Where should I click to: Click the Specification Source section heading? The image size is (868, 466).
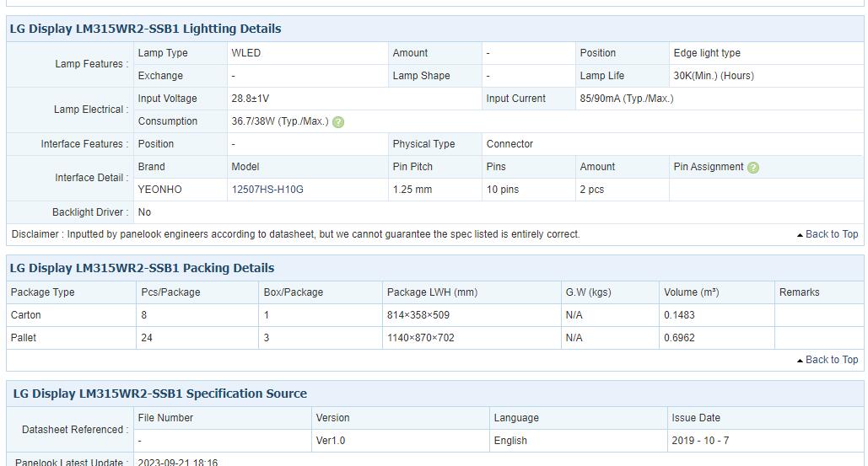pos(160,394)
